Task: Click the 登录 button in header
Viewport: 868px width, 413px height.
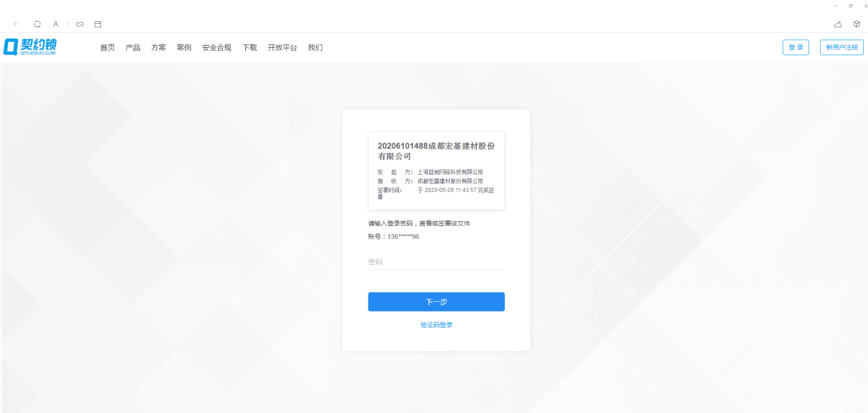Action: pyautogui.click(x=796, y=47)
